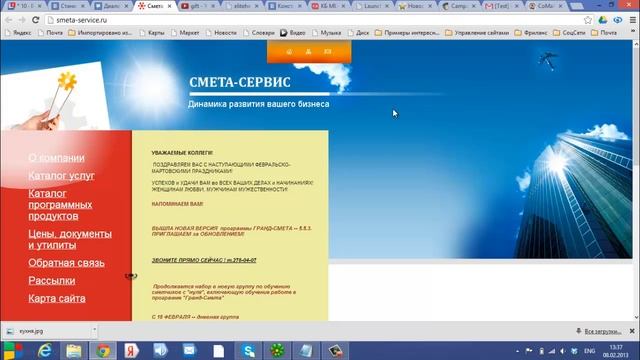Screen dimensions: 640x360
Task: Click the blue eye extension icon
Action: (x=618, y=20)
